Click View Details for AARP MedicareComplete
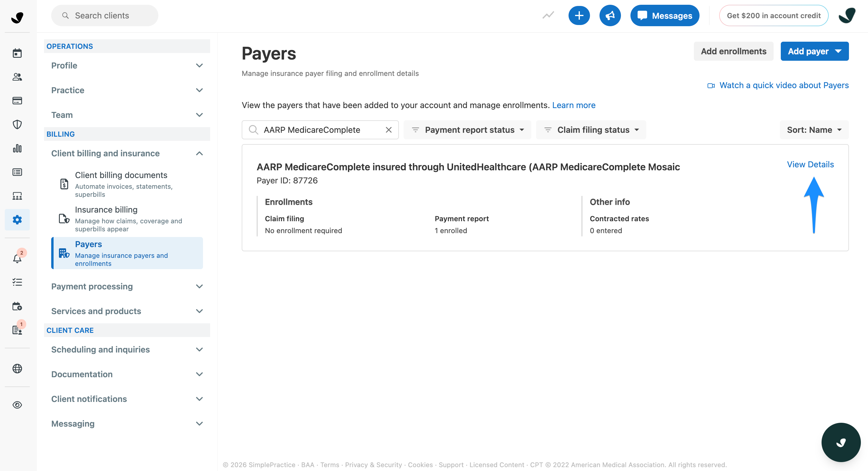The image size is (868, 471). [810, 164]
